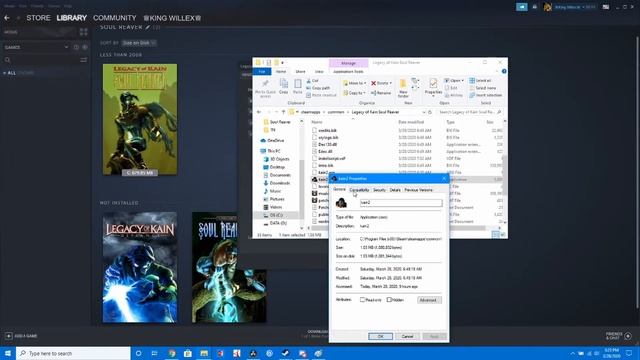640x360 pixels.
Task: Select Application Tools ribbon tab
Action: click(348, 71)
